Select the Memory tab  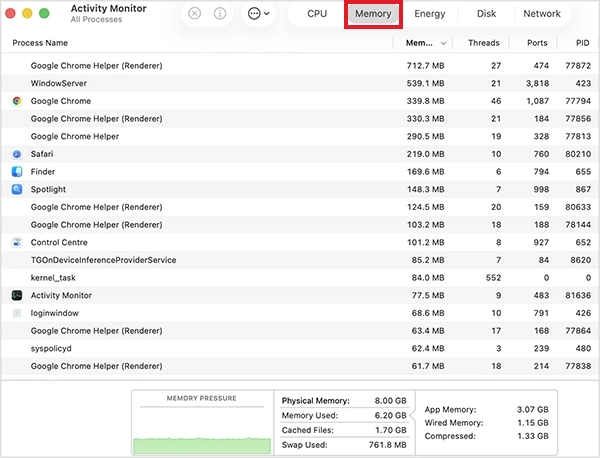coord(373,14)
